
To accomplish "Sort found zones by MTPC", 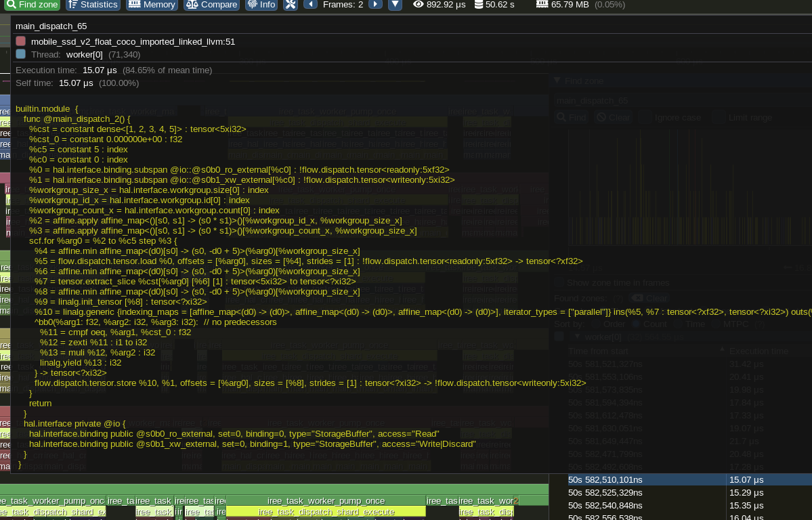I will tap(717, 324).
